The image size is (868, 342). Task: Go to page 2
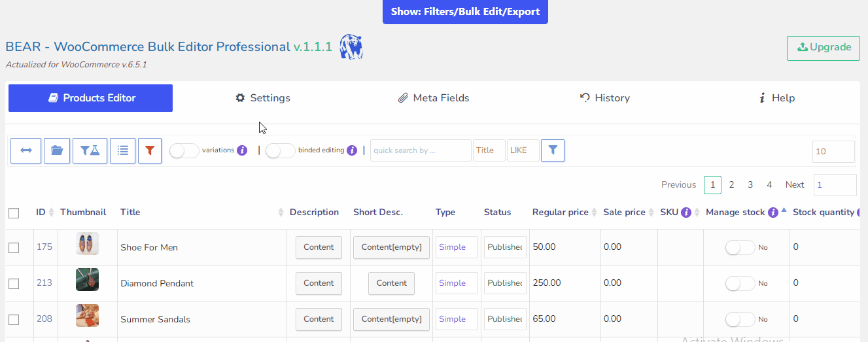tap(731, 185)
